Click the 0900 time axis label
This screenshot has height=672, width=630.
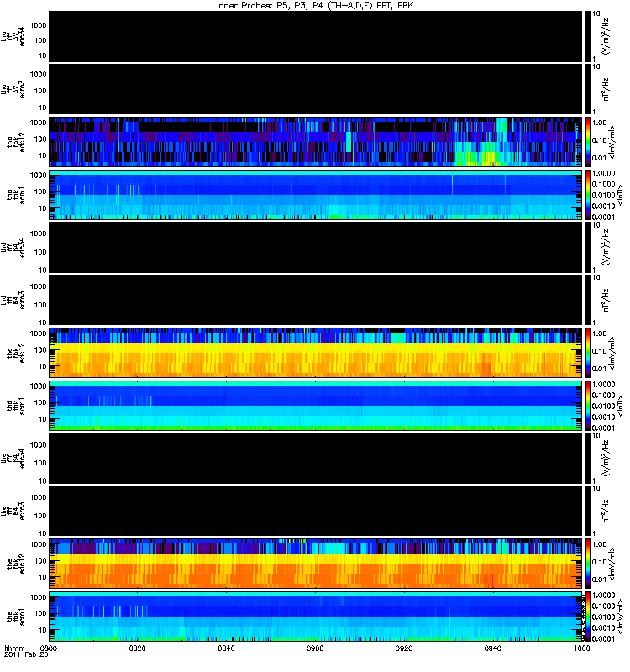[x=315, y=648]
